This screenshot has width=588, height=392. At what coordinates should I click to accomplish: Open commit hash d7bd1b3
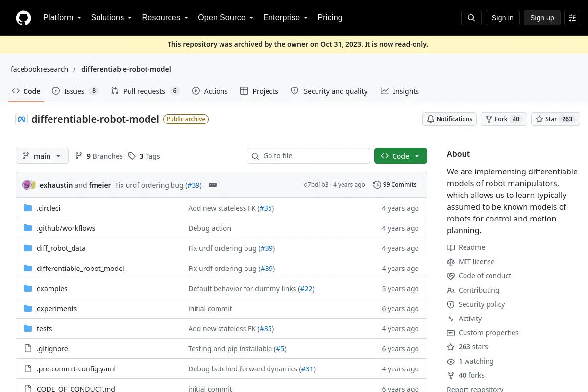(x=316, y=185)
